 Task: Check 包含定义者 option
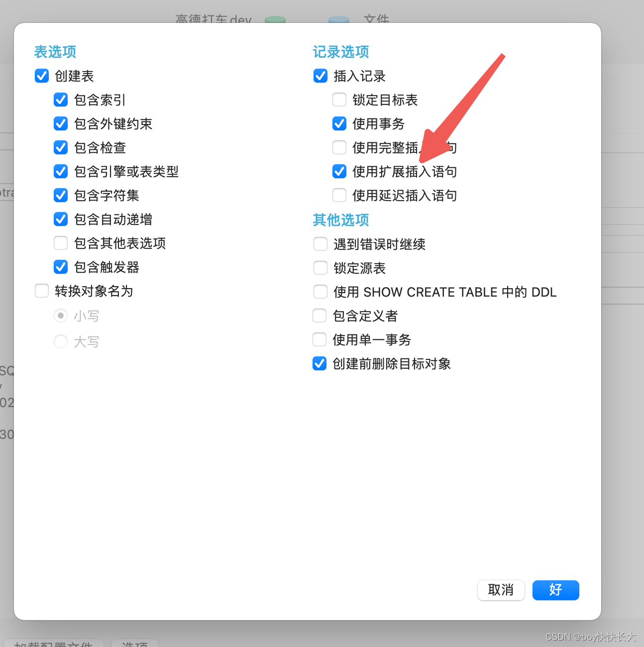pos(320,316)
